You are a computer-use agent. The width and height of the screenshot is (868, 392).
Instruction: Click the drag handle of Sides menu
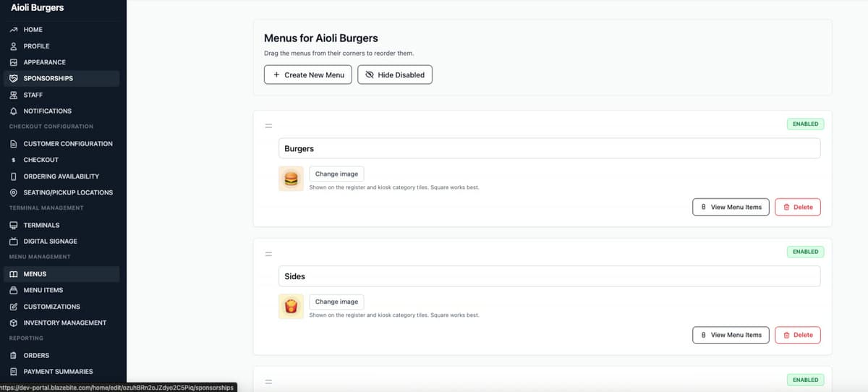tap(268, 254)
